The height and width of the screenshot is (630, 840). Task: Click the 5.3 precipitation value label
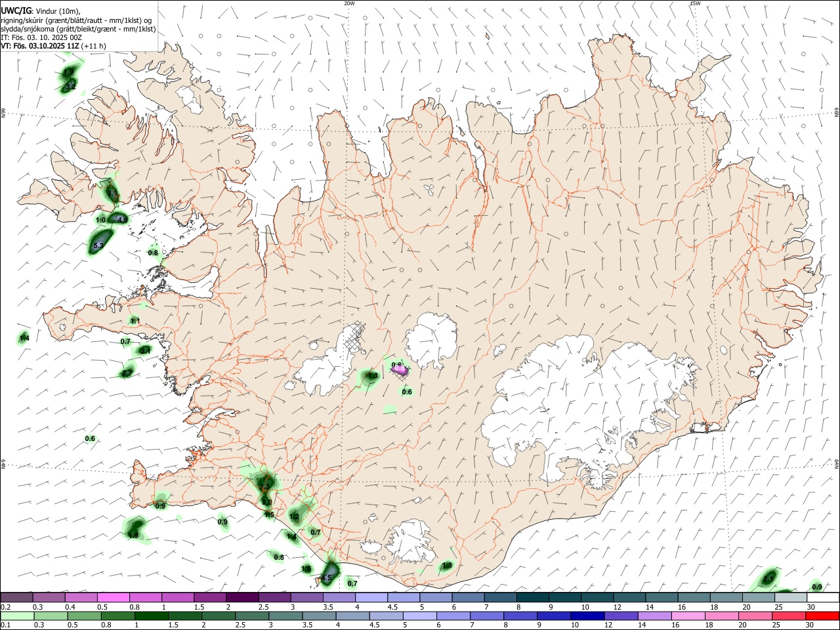coord(98,245)
